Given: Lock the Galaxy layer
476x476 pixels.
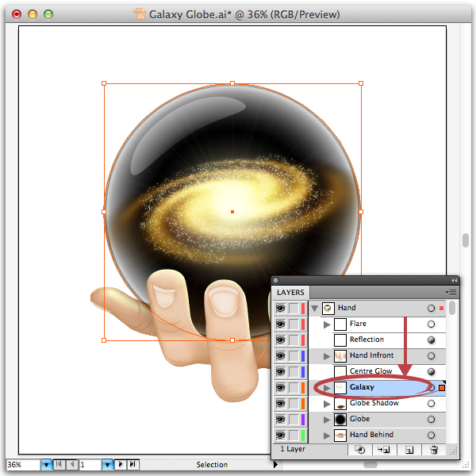Looking at the screenshot, I should point(294,388).
